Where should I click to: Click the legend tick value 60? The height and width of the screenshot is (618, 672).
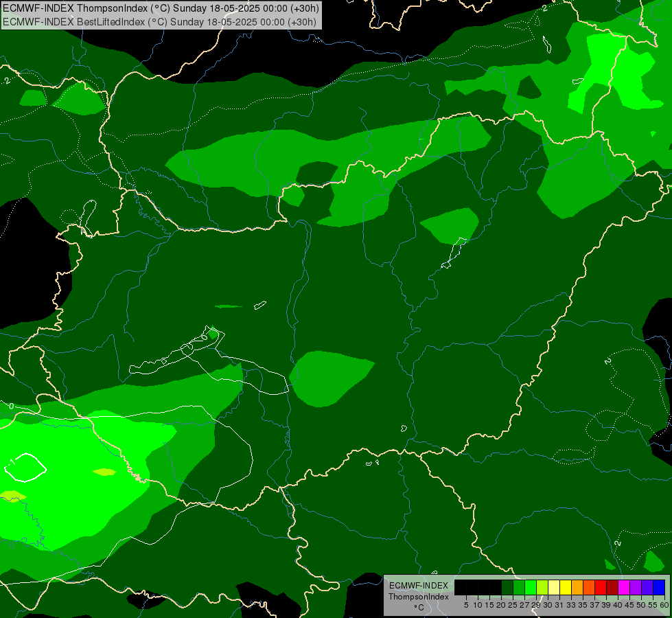point(664,605)
